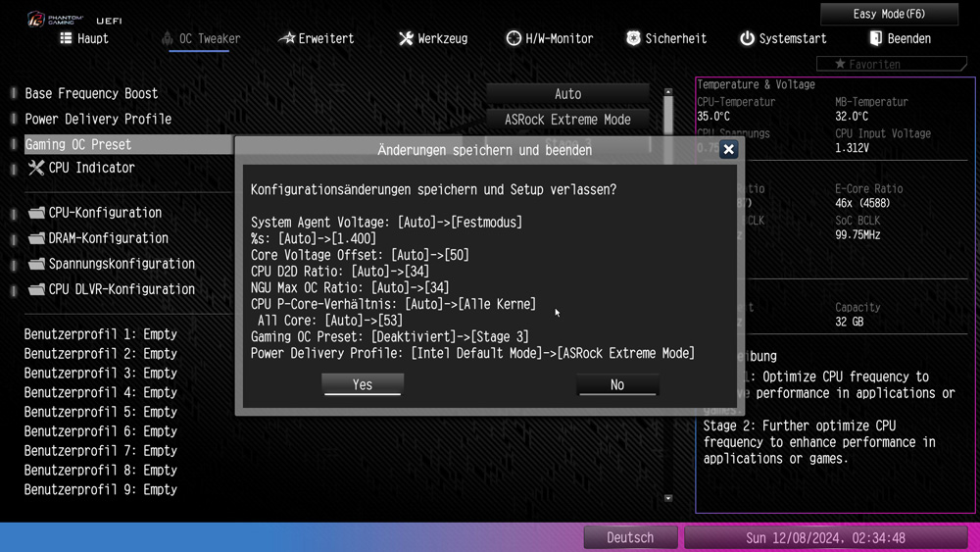The width and height of the screenshot is (980, 552).
Task: Click the settings list scrollbar thumb
Action: coord(668,116)
